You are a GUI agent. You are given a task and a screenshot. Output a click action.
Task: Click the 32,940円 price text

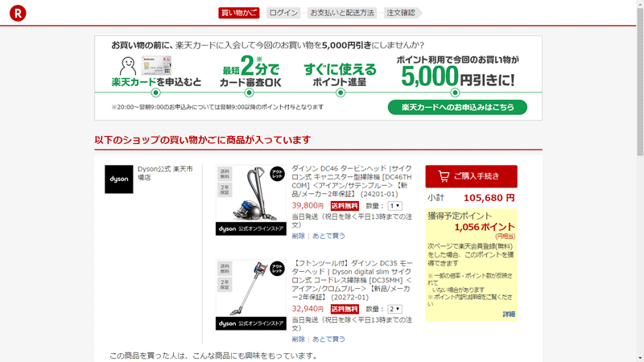click(x=308, y=309)
